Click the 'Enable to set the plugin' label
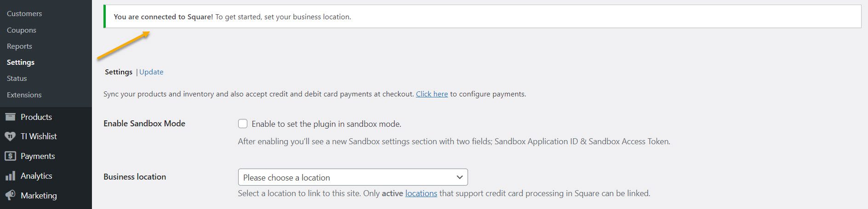Viewport: 868px width, 209px height. click(x=326, y=124)
